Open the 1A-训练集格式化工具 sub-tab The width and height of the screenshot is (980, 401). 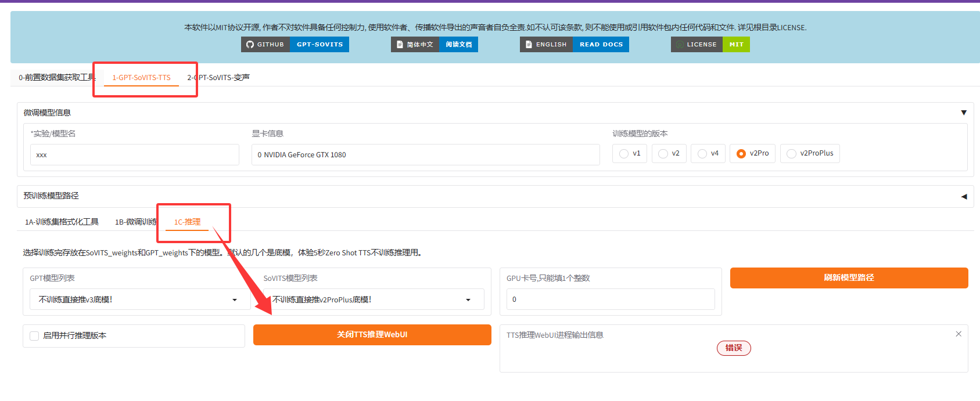tap(62, 222)
